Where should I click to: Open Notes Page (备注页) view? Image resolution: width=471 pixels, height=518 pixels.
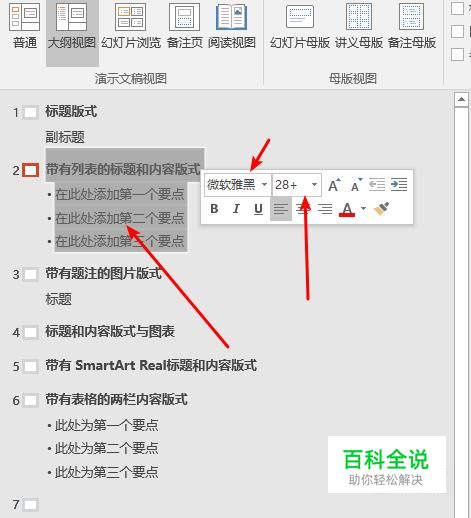point(185,27)
